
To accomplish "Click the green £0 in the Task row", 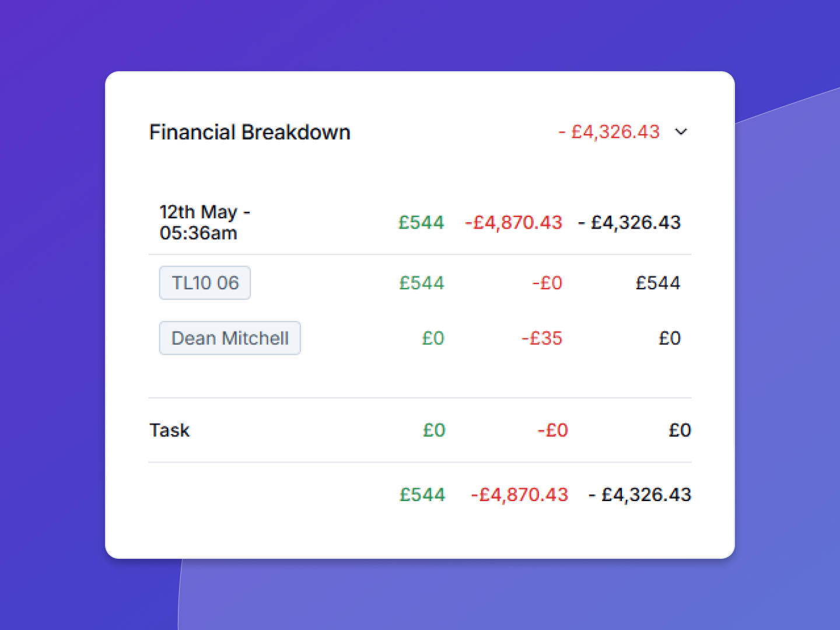I will 434,430.
